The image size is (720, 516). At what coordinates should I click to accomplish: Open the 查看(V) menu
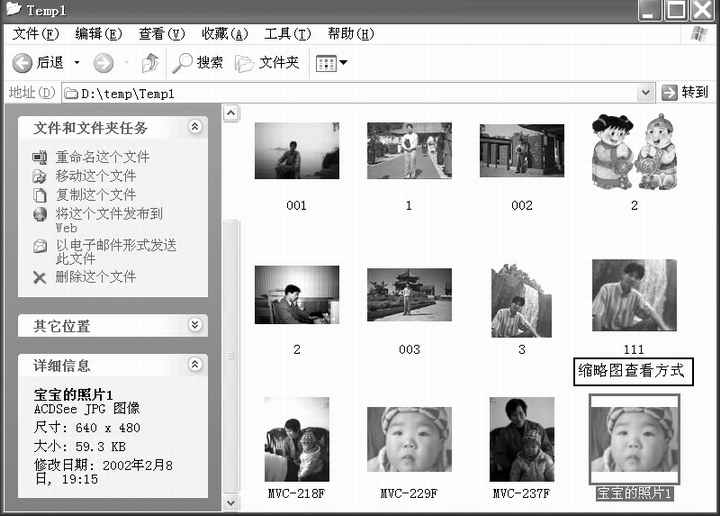162,34
